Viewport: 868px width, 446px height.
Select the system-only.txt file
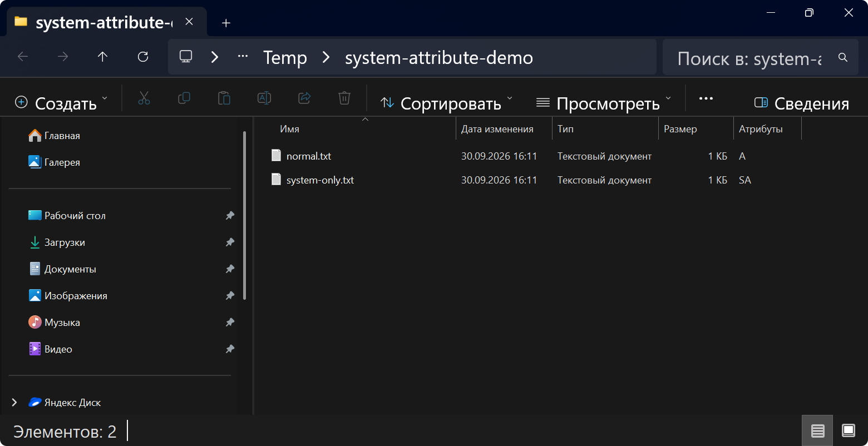(x=320, y=180)
